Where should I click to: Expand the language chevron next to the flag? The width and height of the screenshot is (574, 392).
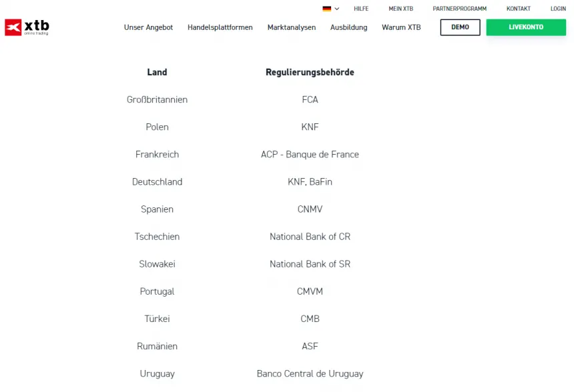pyautogui.click(x=337, y=9)
